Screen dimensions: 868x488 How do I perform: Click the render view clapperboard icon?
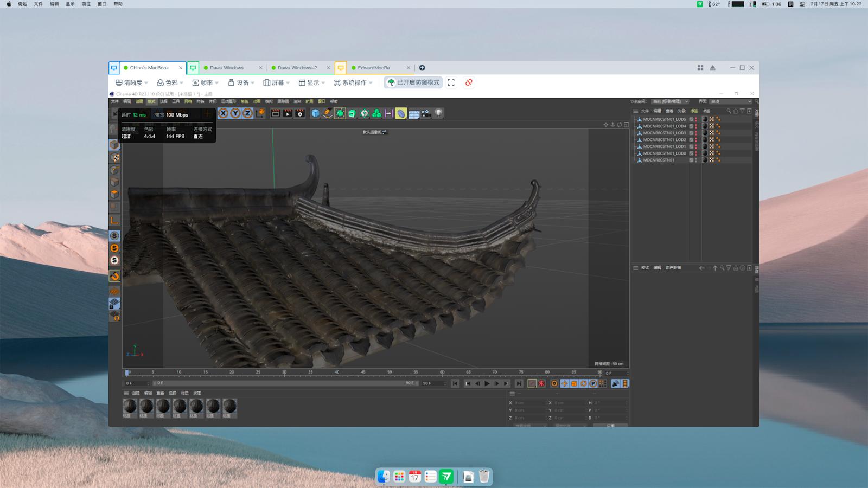click(275, 113)
